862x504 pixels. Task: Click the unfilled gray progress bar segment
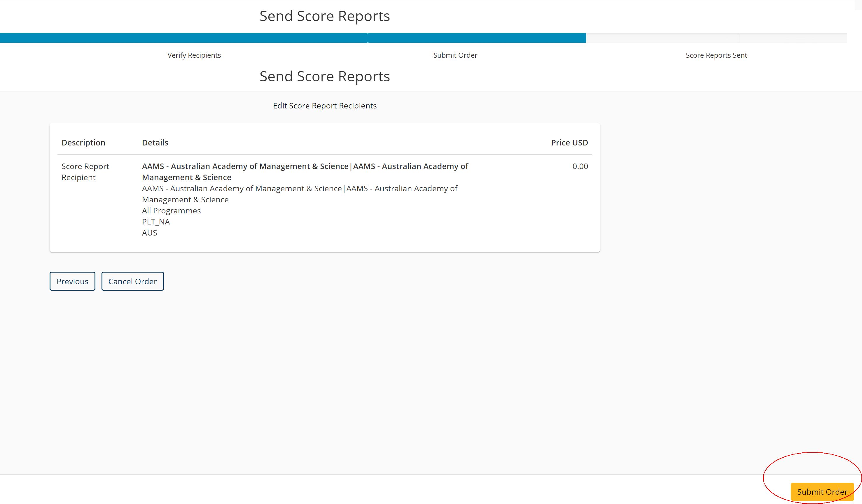tap(716, 38)
